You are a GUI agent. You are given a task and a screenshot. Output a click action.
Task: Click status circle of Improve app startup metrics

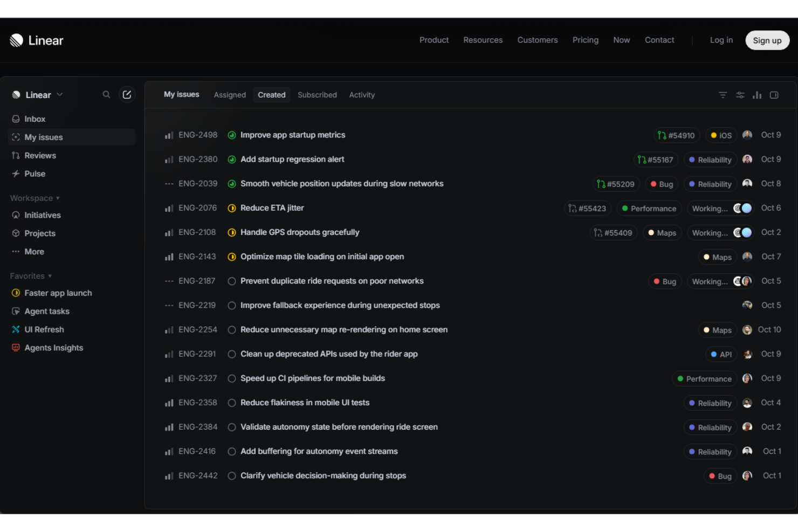click(232, 135)
